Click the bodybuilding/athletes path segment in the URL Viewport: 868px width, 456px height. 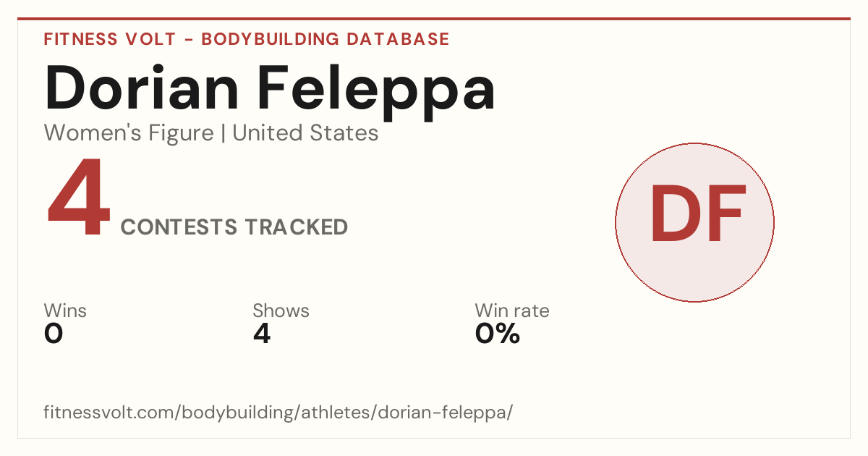281,413
